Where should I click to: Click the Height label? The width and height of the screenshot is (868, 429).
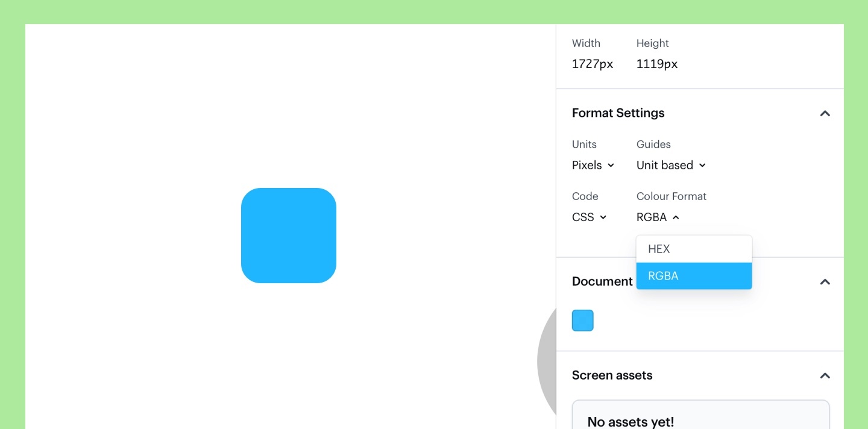coord(653,43)
